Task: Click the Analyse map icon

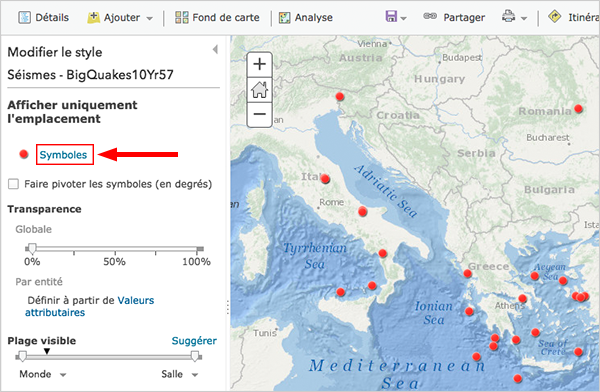Action: coord(284,18)
